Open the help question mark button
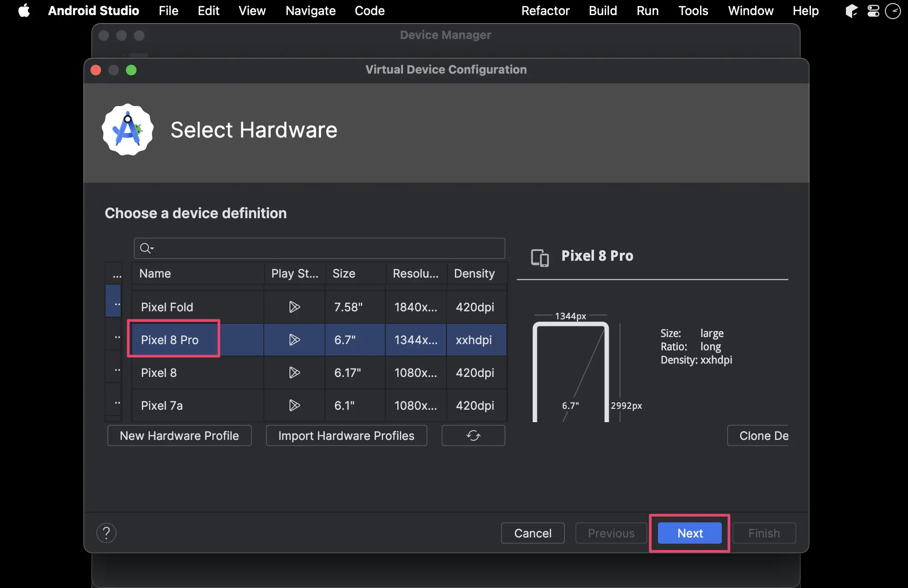Viewport: 908px width, 588px height. pyautogui.click(x=106, y=533)
